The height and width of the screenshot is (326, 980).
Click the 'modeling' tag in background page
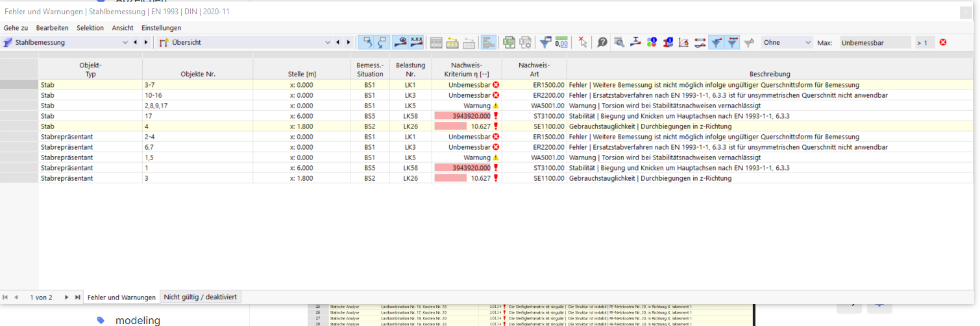pyautogui.click(x=137, y=320)
